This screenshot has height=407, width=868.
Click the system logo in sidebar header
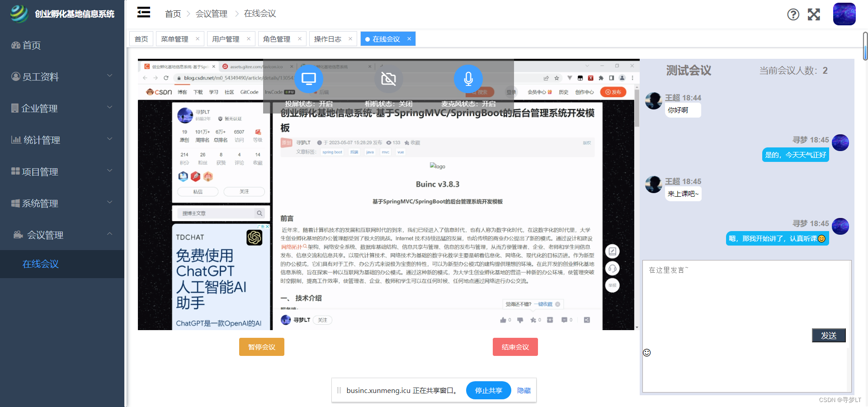coord(19,14)
